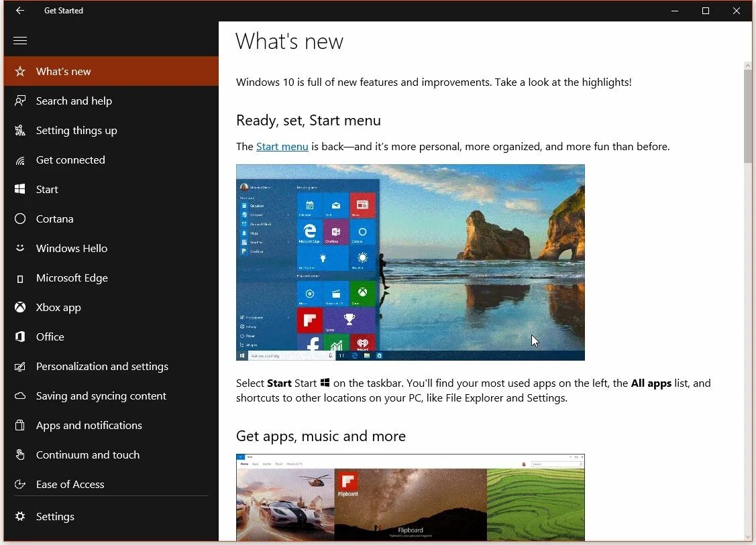756x545 pixels.
Task: Click the Start menu beach screenshot
Action: point(411,262)
